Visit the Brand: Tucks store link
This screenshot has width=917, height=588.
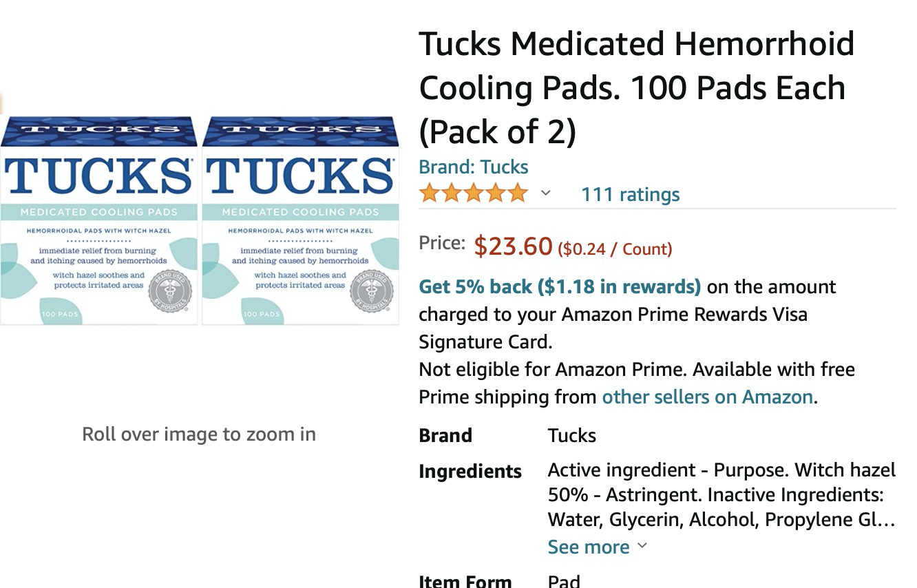click(474, 167)
